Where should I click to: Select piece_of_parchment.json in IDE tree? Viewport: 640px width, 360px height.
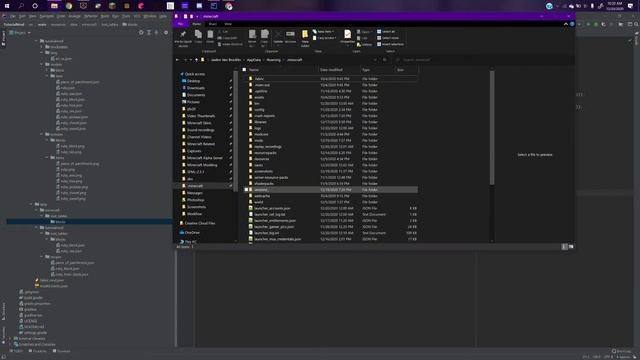[78, 82]
